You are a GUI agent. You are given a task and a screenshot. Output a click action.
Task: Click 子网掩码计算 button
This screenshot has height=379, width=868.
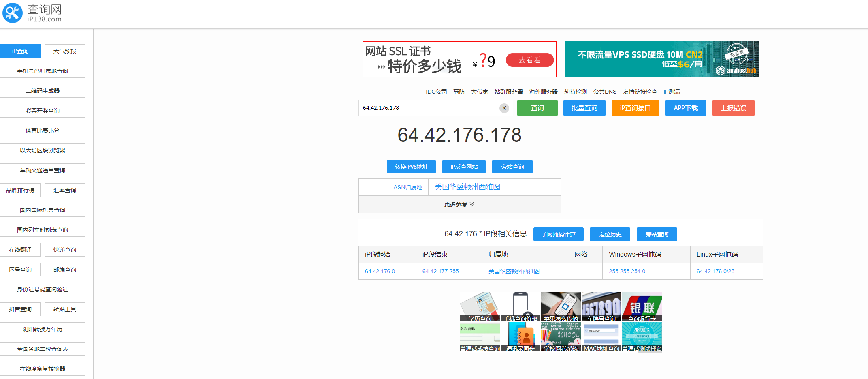pyautogui.click(x=559, y=234)
